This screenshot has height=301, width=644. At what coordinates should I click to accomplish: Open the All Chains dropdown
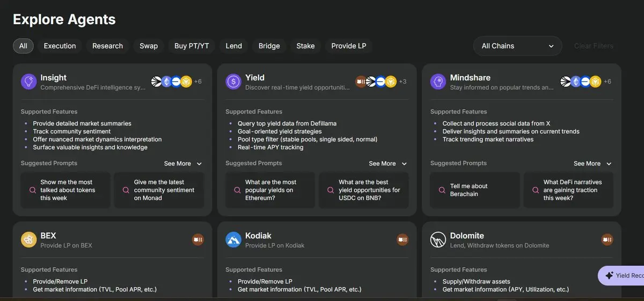click(517, 46)
